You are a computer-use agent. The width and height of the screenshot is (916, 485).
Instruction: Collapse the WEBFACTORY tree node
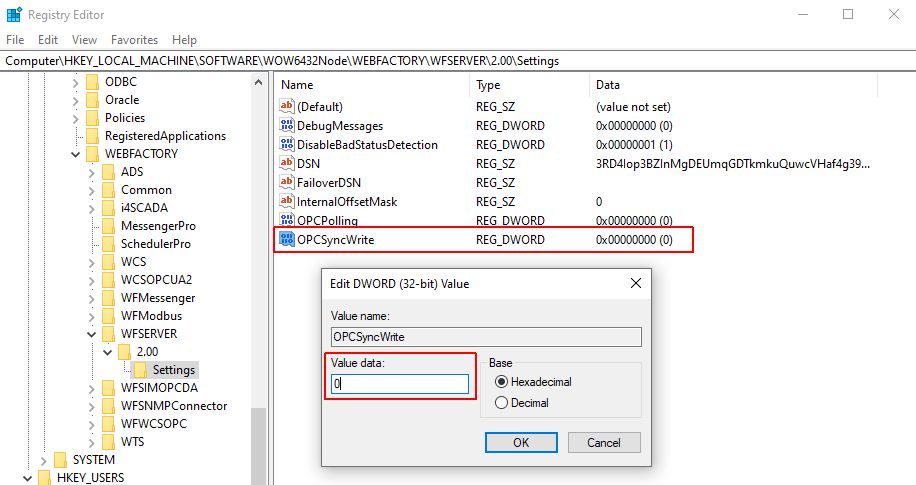[75, 154]
